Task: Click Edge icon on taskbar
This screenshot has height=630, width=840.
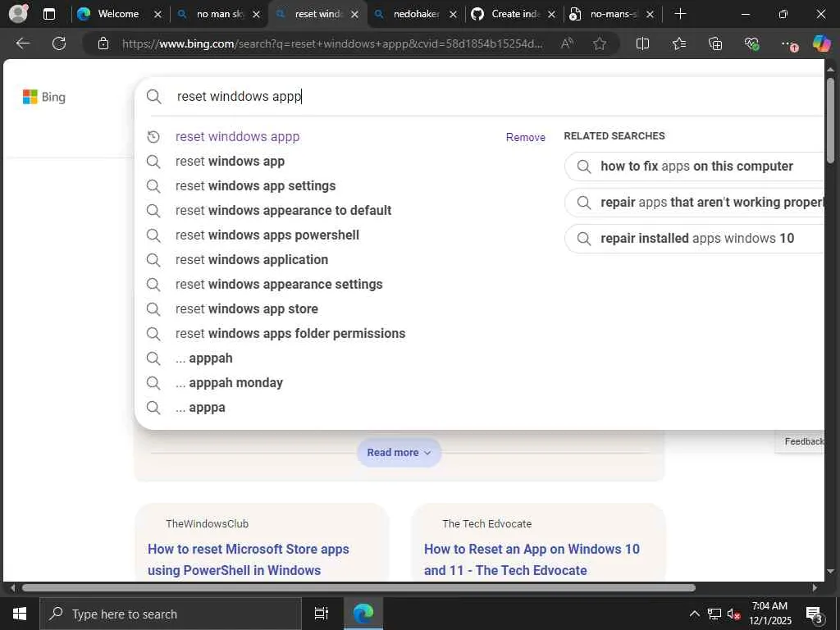Action: click(x=363, y=614)
